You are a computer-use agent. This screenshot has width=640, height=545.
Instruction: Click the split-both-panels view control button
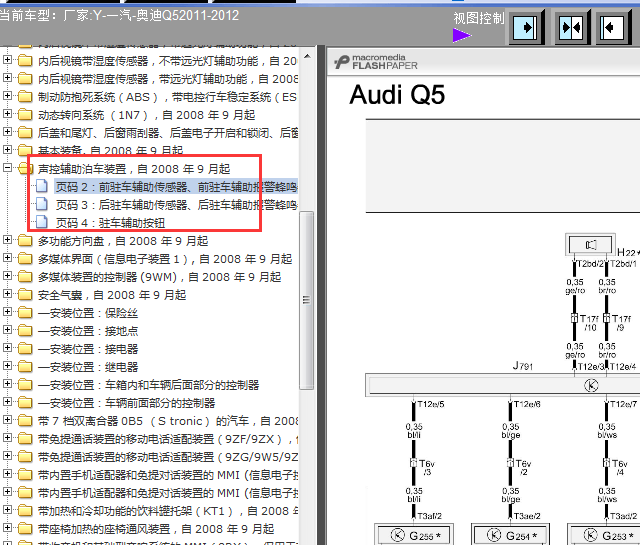coord(571,27)
